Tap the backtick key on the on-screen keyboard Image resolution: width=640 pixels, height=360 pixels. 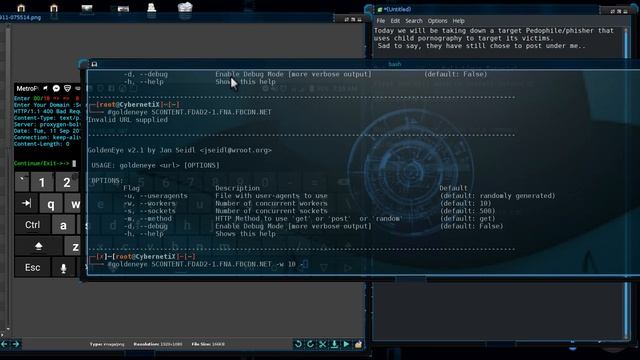pos(22,182)
